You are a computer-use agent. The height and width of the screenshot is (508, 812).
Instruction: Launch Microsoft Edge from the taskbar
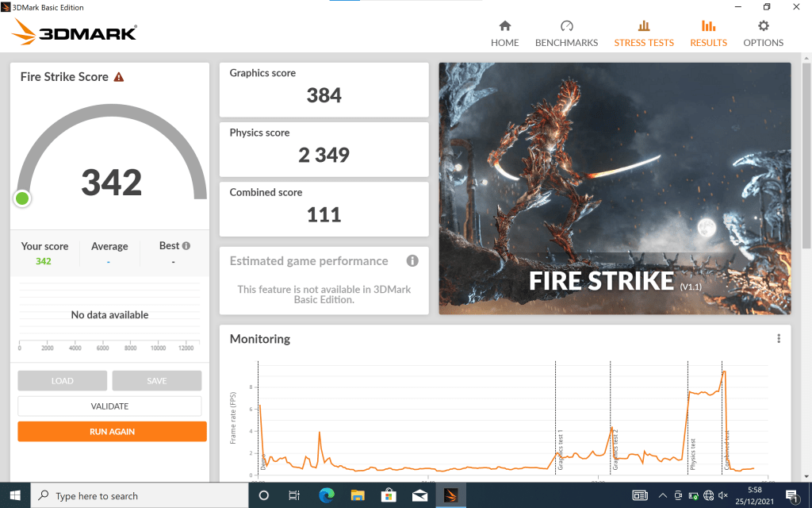[x=326, y=495]
